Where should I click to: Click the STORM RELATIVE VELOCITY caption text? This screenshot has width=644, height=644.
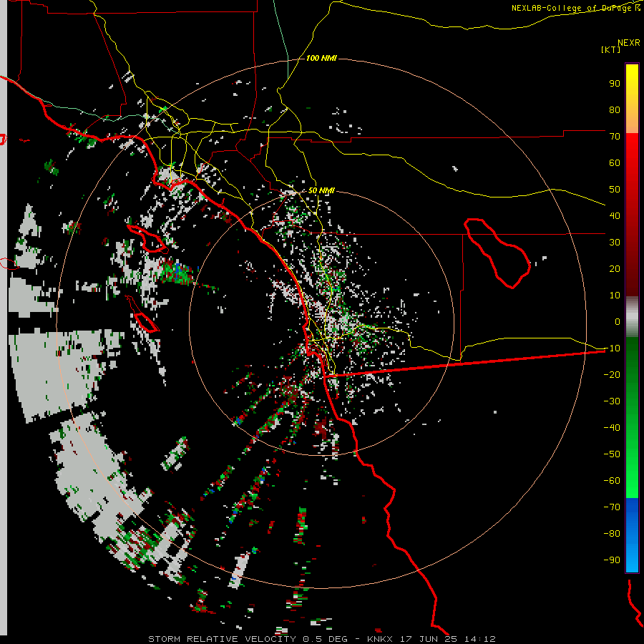pos(222,639)
